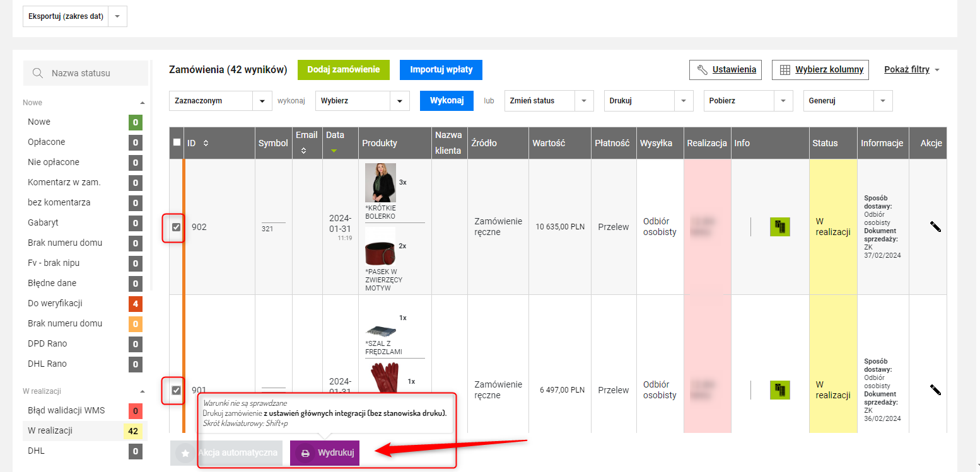Open the SZAL Z FRĘDZLAMI product thumbnail
Viewport: 980px width, 472px height.
(380, 331)
